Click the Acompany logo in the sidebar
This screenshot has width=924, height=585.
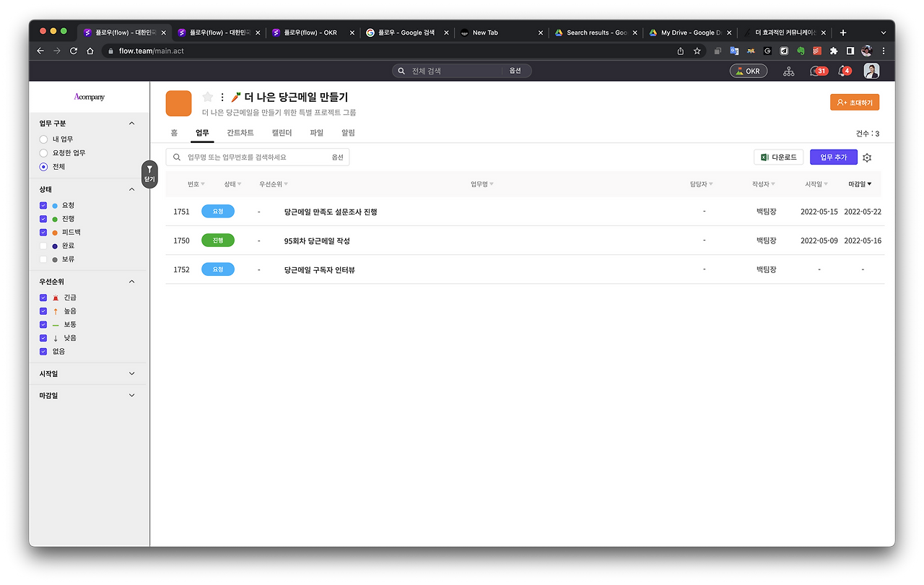(x=90, y=97)
